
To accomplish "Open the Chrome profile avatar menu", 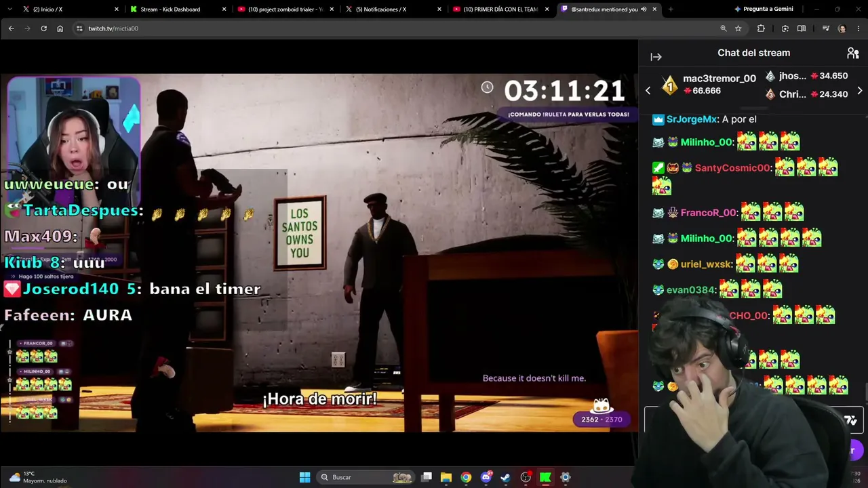I will pyautogui.click(x=842, y=28).
